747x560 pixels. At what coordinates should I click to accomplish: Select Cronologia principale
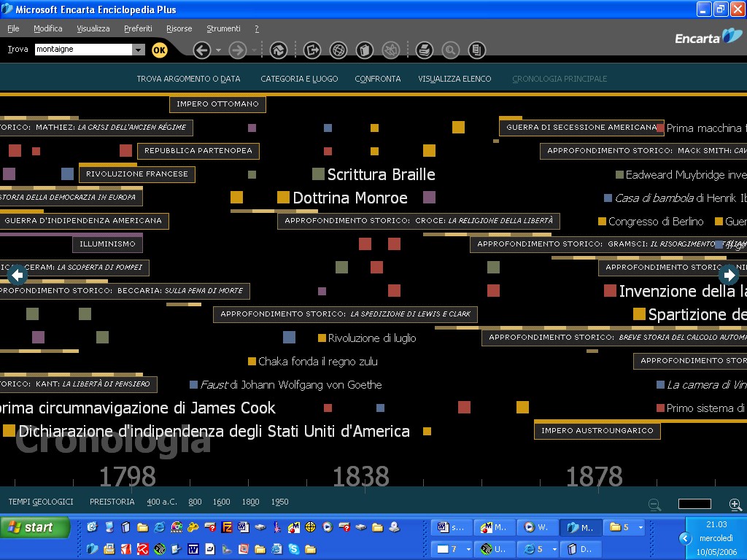[560, 79]
